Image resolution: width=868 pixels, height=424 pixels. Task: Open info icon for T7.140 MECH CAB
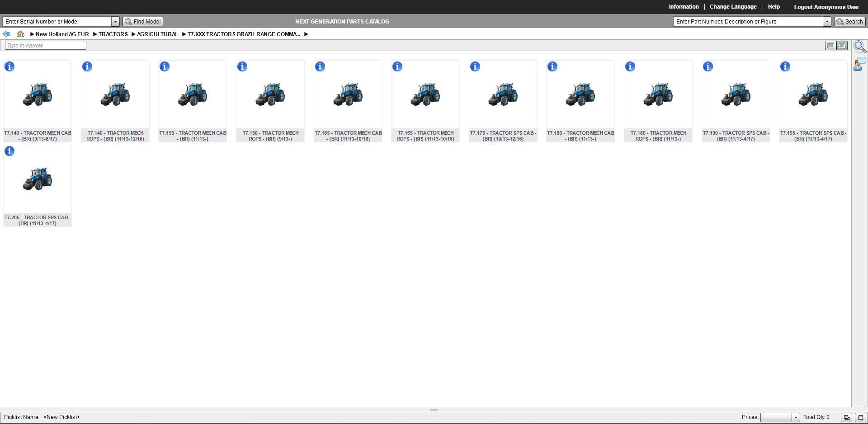(9, 67)
